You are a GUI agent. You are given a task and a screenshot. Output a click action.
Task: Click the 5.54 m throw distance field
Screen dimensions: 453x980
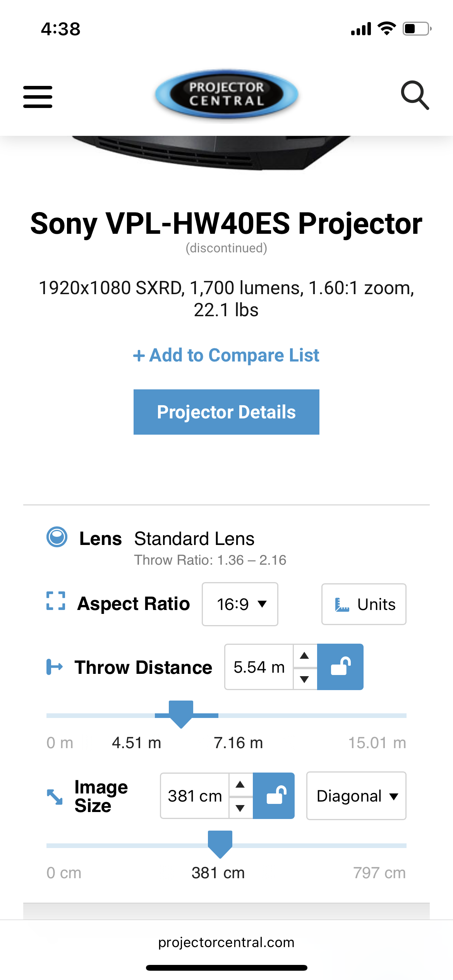[x=259, y=667]
